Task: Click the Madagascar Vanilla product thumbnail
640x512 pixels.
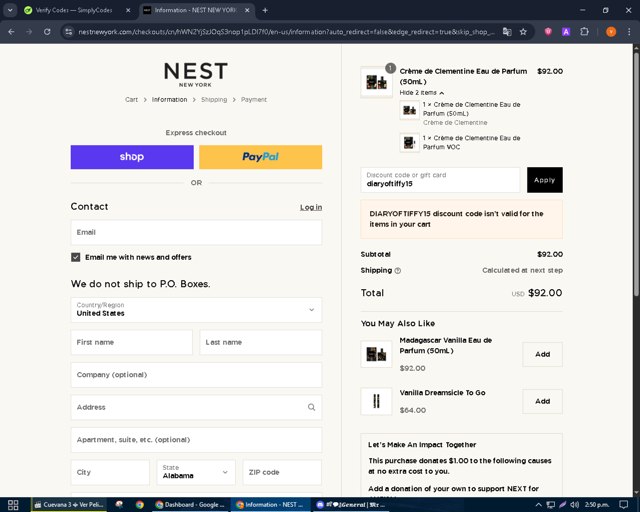Action: coord(376,354)
